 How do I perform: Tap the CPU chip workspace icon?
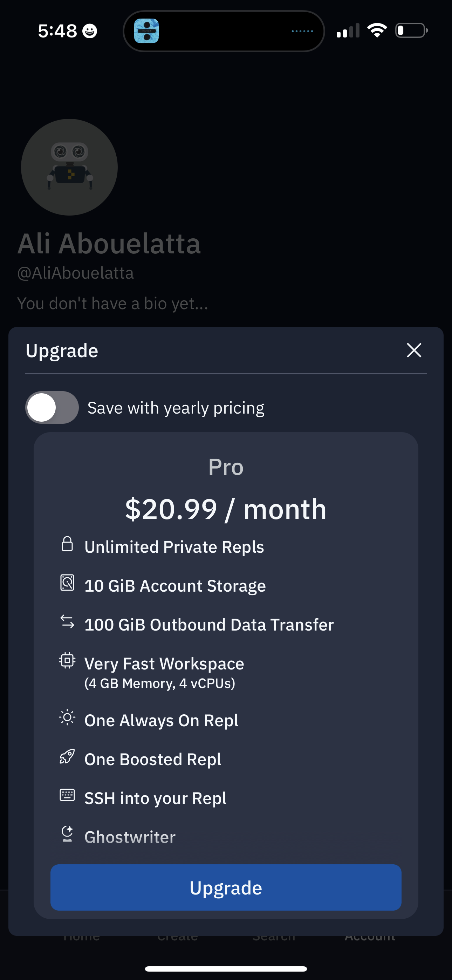pyautogui.click(x=67, y=660)
